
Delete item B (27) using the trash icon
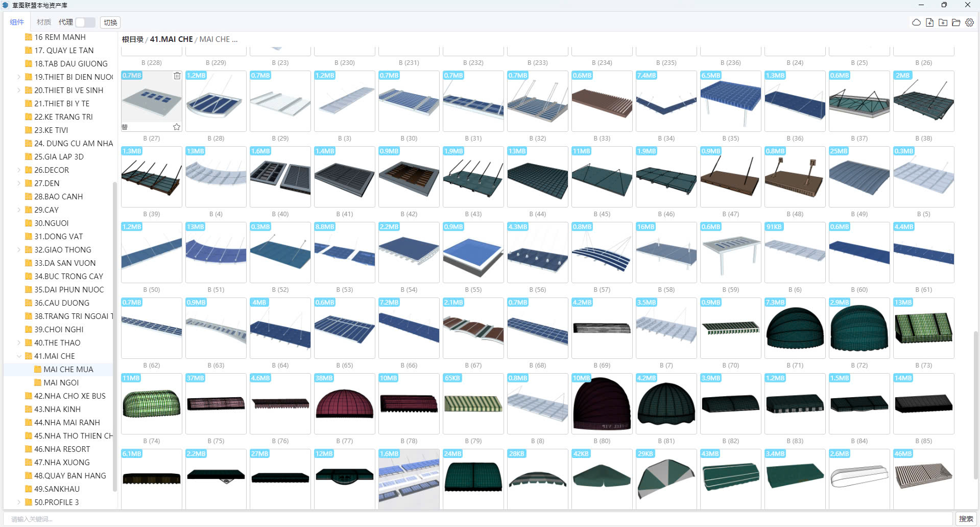pyautogui.click(x=177, y=76)
